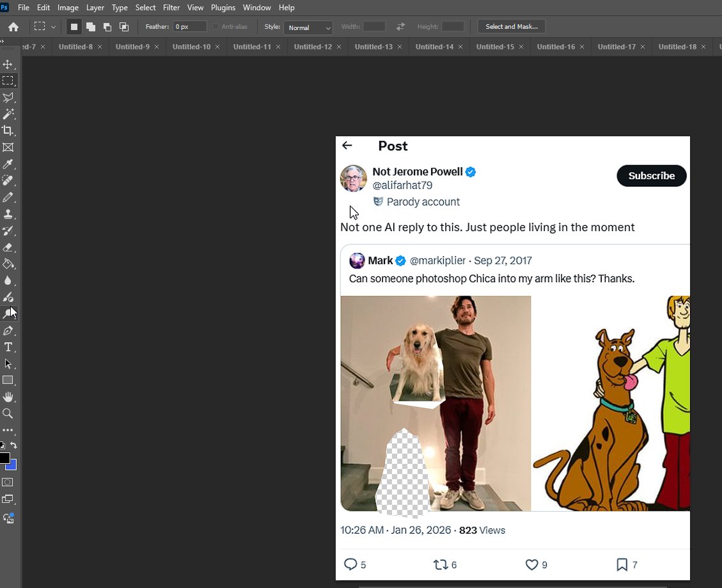Select the Frame tool
The image size is (722, 588).
pyautogui.click(x=8, y=147)
